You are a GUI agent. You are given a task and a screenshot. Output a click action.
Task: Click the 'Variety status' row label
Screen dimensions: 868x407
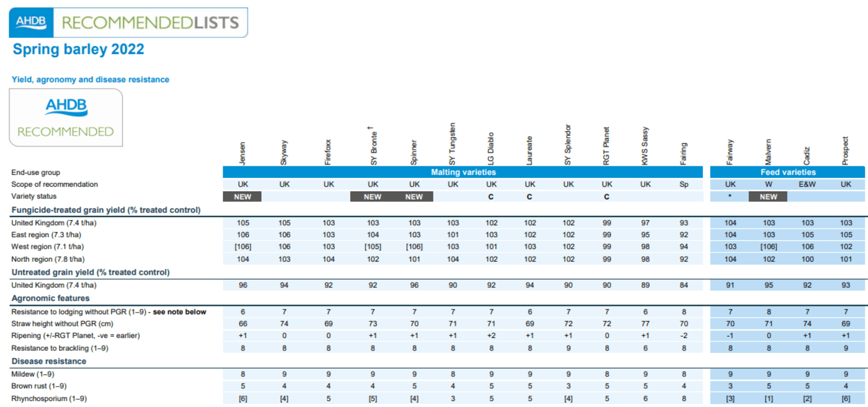coord(33,197)
